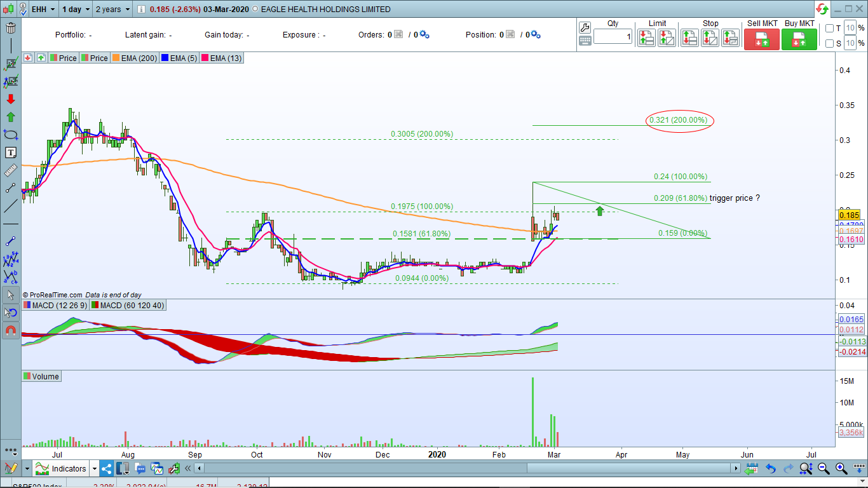Click the blue share icon in bottom toolbar

(x=107, y=469)
